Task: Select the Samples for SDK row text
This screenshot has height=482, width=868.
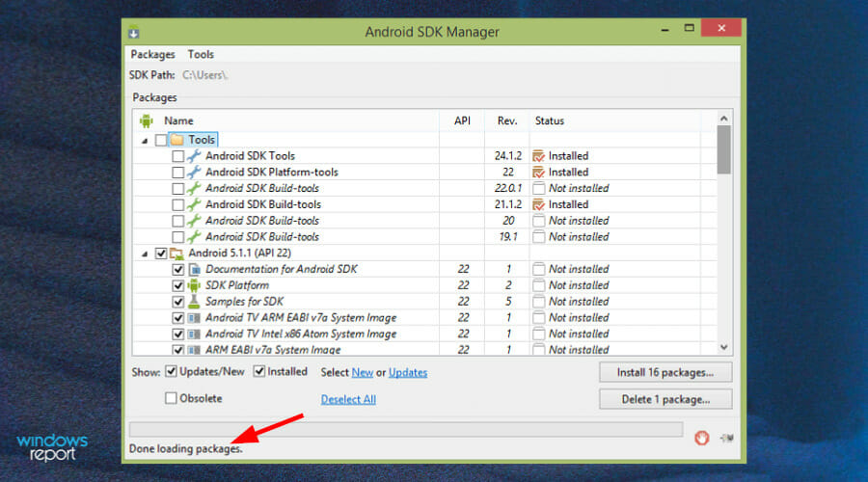Action: (244, 302)
